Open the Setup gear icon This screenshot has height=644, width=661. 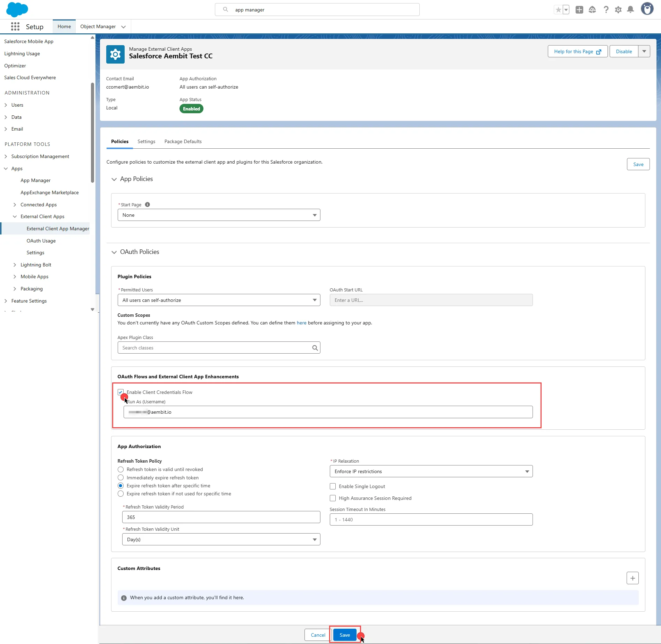[618, 9]
